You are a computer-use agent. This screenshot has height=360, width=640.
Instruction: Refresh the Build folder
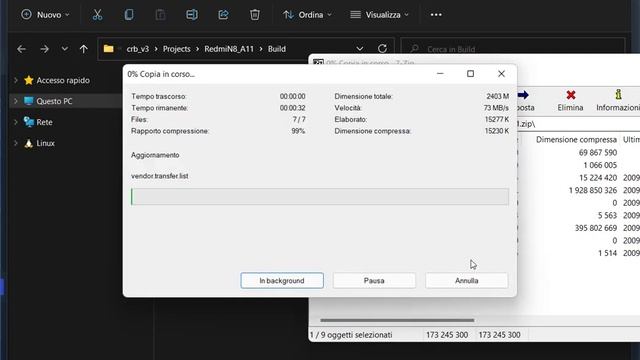click(382, 49)
